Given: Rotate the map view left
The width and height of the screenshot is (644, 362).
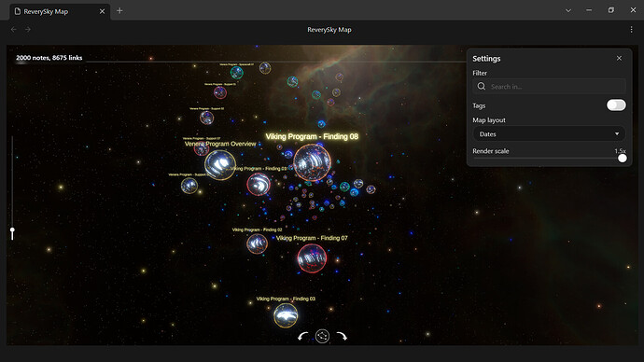Looking at the screenshot, I should [x=302, y=337].
